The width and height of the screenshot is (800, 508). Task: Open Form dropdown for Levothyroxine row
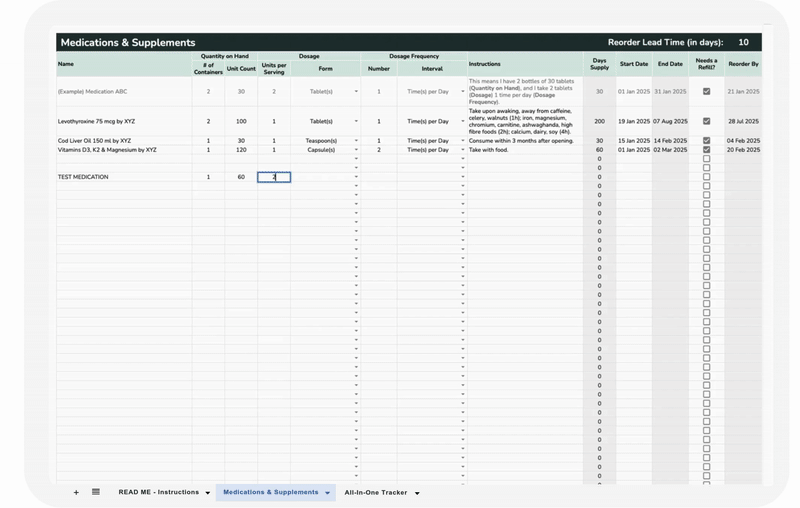pos(356,121)
